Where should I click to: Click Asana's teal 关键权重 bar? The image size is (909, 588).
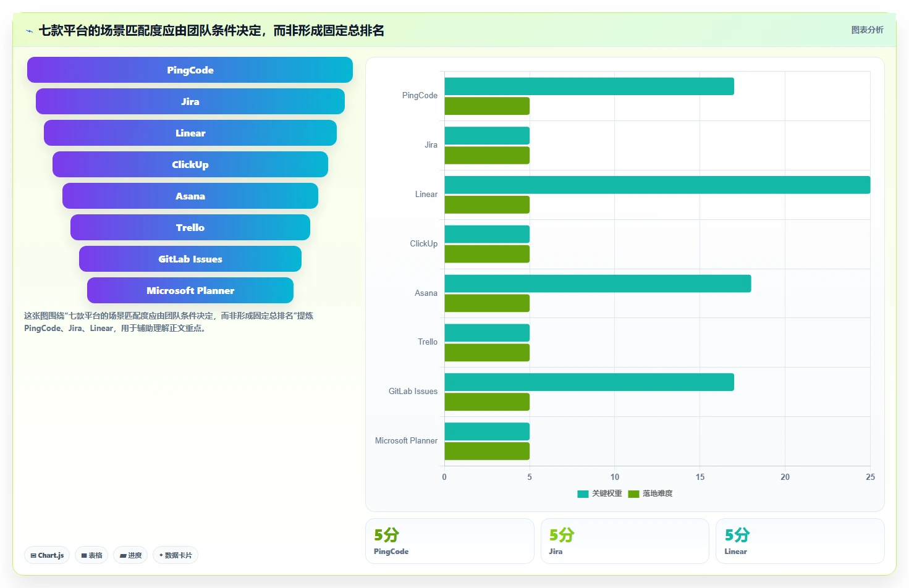(x=598, y=283)
